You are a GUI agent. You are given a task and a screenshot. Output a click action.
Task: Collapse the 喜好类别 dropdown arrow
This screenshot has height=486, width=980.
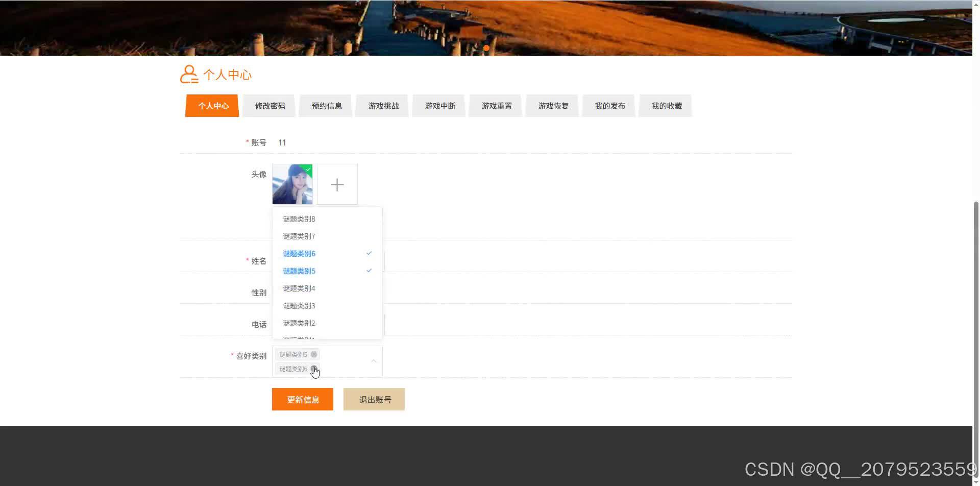(x=374, y=361)
